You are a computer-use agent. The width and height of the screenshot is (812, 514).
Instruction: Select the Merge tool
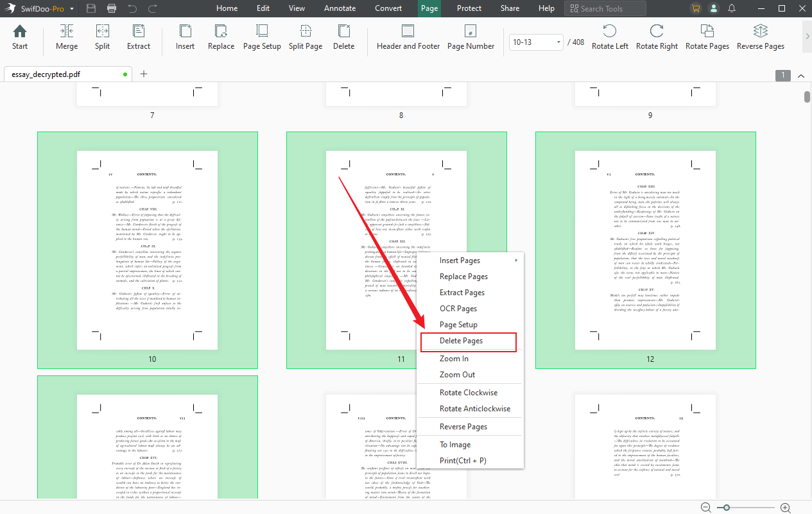pyautogui.click(x=67, y=37)
